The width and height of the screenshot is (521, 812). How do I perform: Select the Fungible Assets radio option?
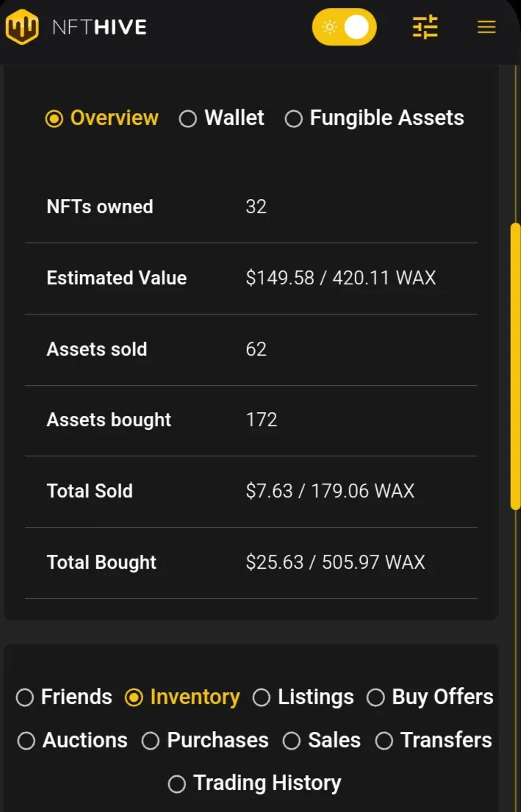point(375,118)
